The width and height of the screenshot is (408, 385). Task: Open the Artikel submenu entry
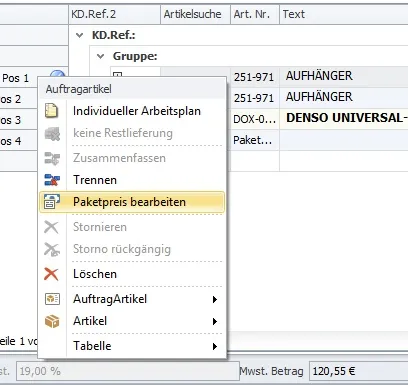click(132, 321)
